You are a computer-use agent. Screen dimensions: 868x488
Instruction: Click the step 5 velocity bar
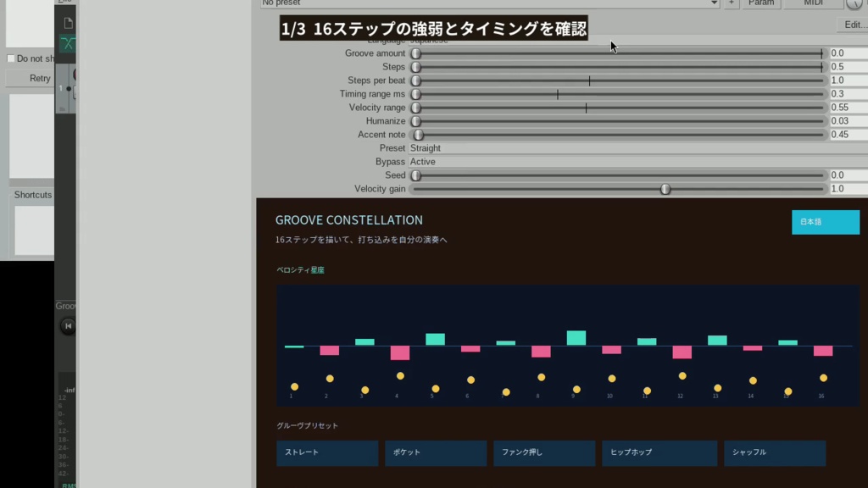point(435,339)
